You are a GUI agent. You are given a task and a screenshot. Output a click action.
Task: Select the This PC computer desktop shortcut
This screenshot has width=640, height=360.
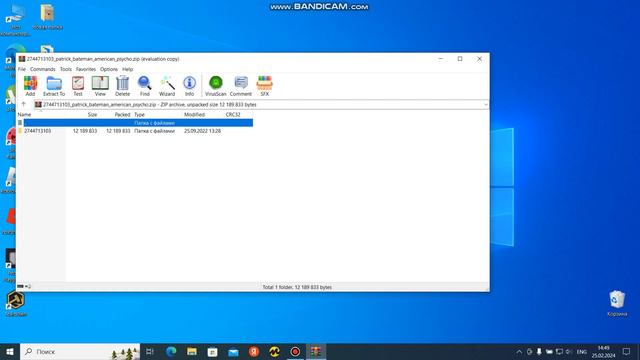[x=15, y=20]
